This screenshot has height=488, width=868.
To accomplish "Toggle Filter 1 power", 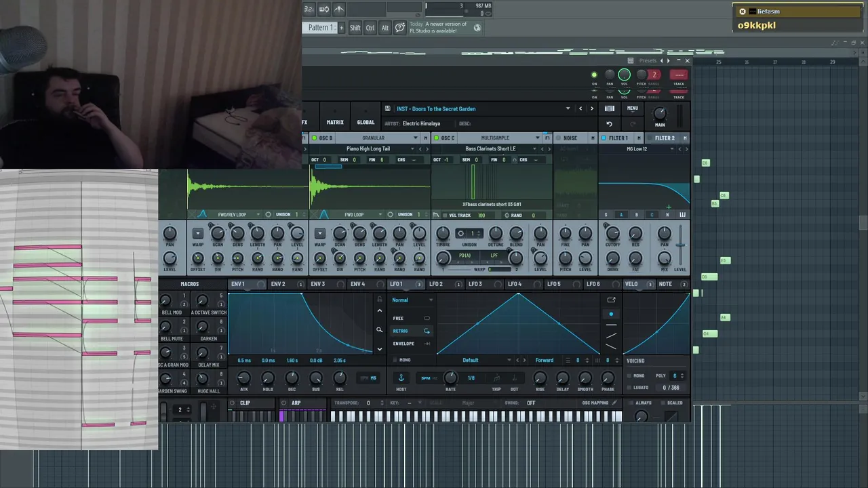I will pyautogui.click(x=604, y=138).
